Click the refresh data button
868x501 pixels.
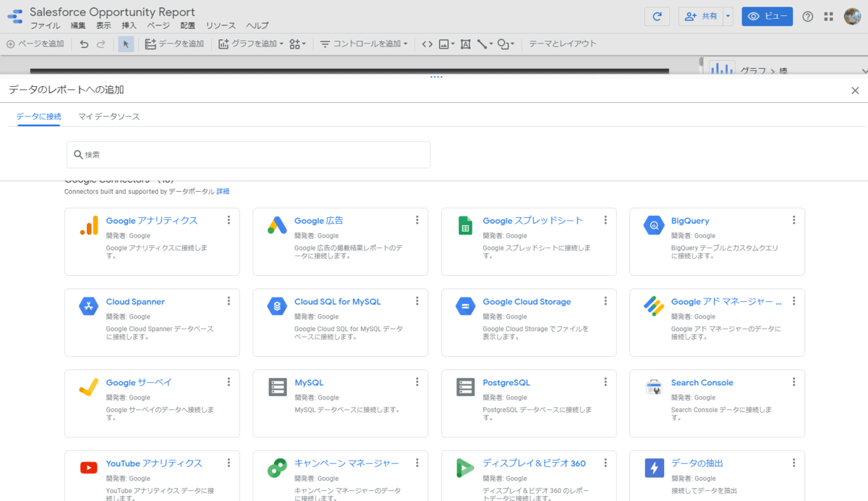point(657,17)
